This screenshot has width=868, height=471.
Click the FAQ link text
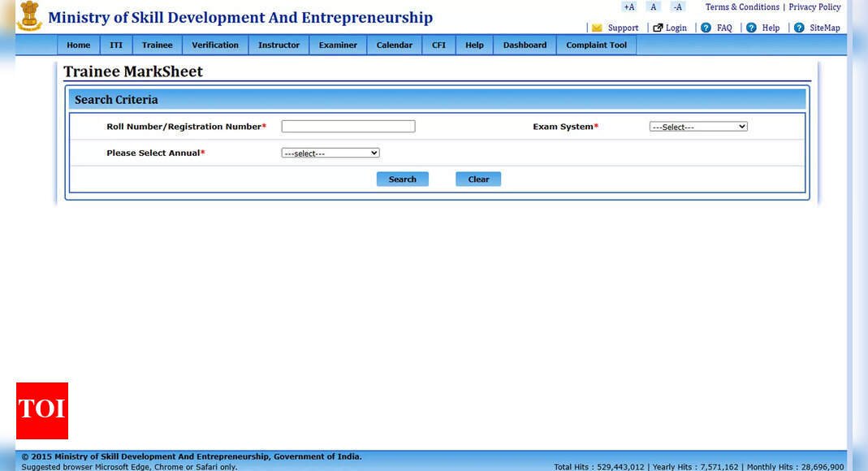coord(724,28)
